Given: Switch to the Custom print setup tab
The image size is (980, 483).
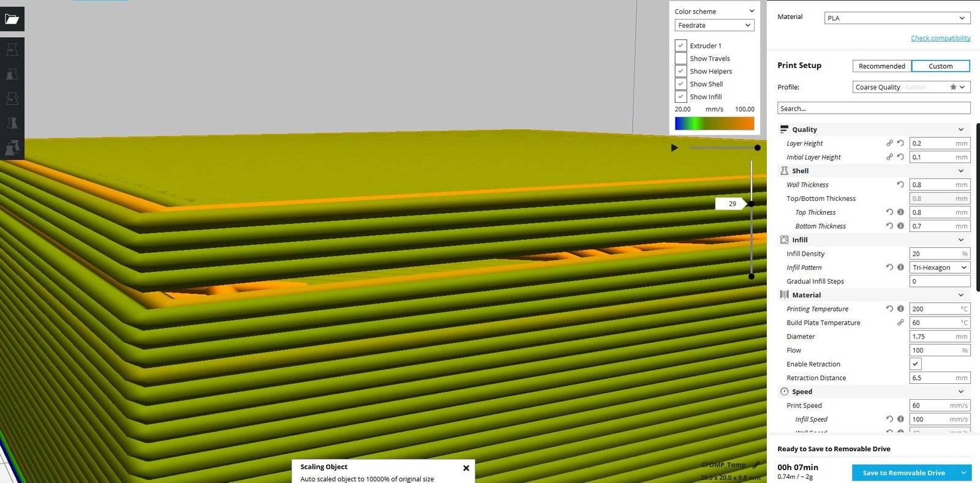Looking at the screenshot, I should click(x=940, y=66).
